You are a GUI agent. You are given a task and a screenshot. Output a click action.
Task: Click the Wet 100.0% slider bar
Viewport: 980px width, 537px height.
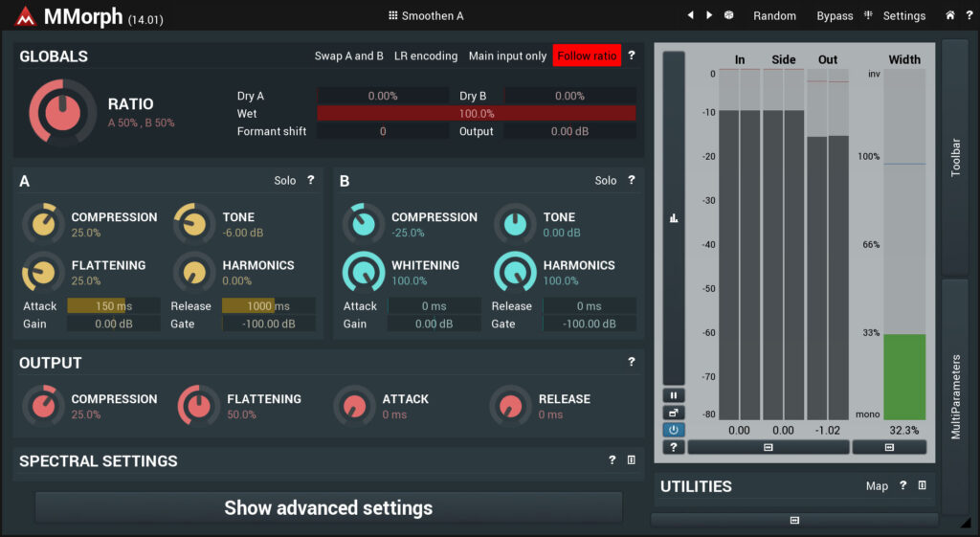[x=477, y=113]
